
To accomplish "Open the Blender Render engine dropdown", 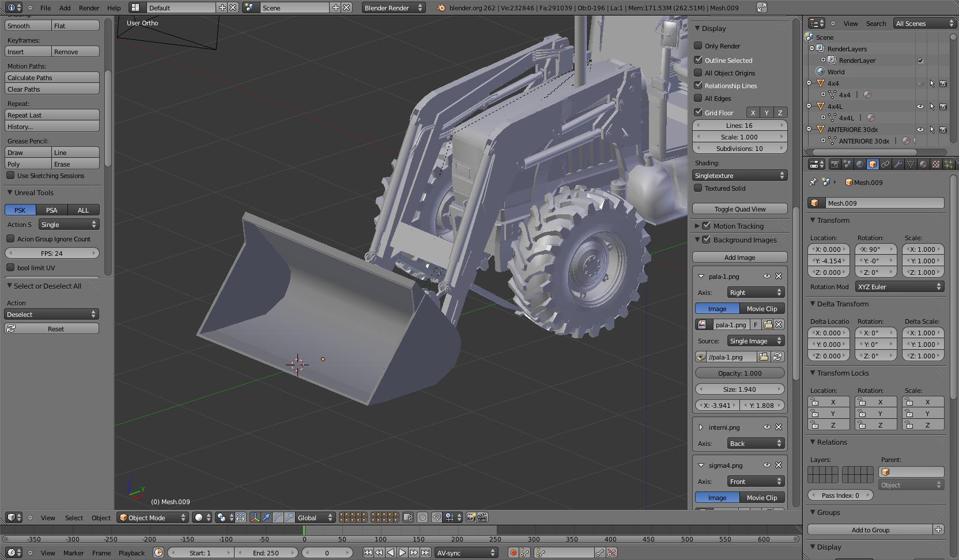I will pyautogui.click(x=394, y=7).
